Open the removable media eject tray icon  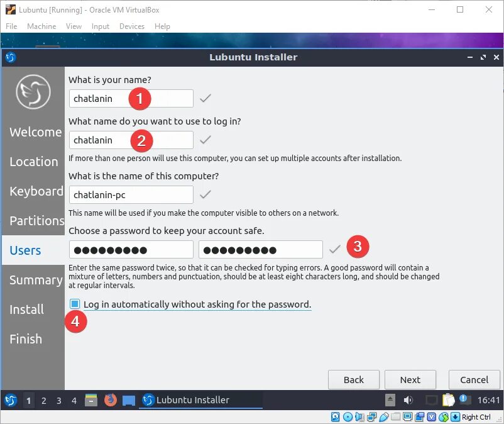click(390, 400)
